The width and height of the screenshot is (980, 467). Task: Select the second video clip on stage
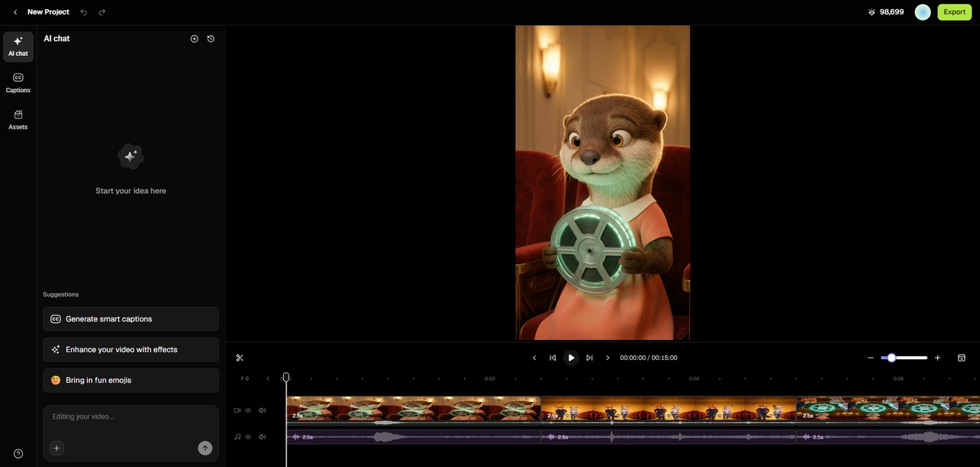click(x=668, y=410)
